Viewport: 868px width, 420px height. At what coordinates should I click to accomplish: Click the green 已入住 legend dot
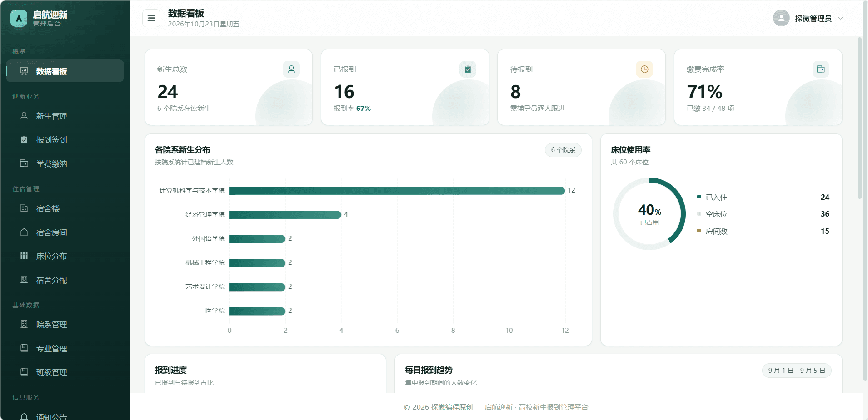pyautogui.click(x=699, y=197)
